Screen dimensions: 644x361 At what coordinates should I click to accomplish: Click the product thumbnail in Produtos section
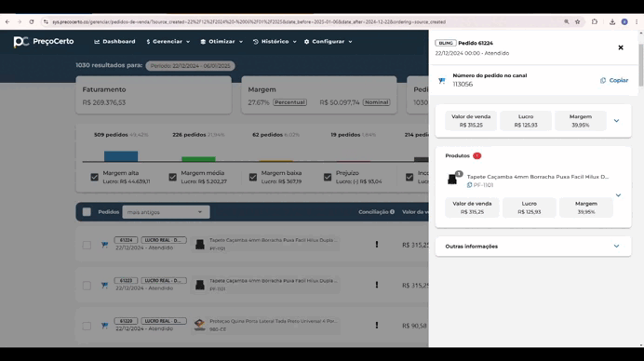coord(452,180)
